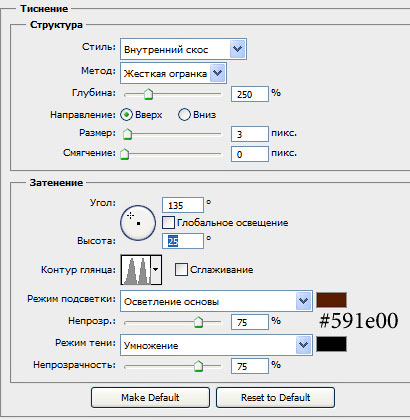Click the Reset to Default button

pos(275,397)
